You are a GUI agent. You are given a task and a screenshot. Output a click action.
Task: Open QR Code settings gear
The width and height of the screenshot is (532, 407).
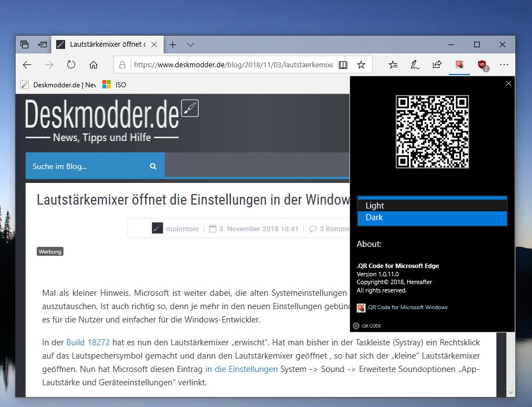click(x=356, y=326)
